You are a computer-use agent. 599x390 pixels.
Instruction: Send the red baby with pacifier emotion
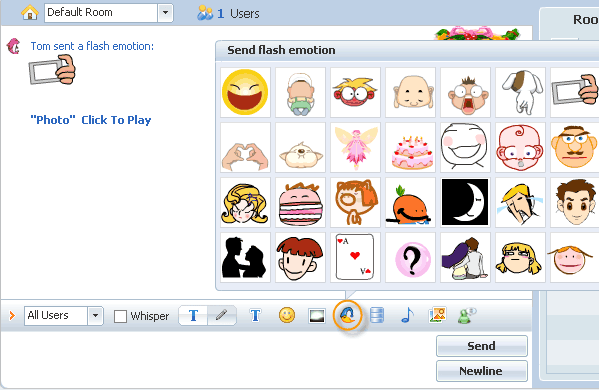click(520, 147)
